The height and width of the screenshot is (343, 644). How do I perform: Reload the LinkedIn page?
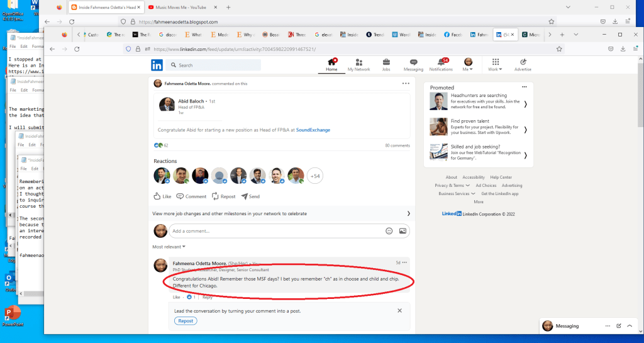tap(77, 49)
